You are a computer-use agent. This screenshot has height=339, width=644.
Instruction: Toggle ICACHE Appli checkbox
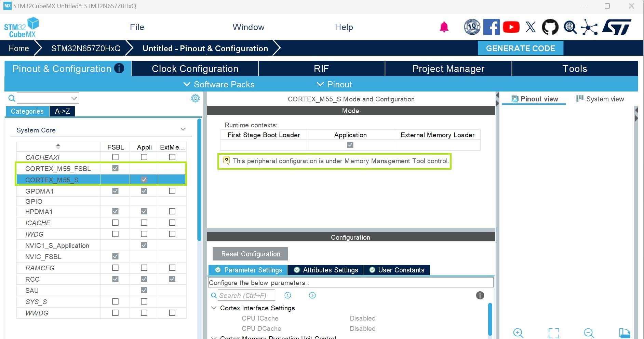pyautogui.click(x=144, y=223)
